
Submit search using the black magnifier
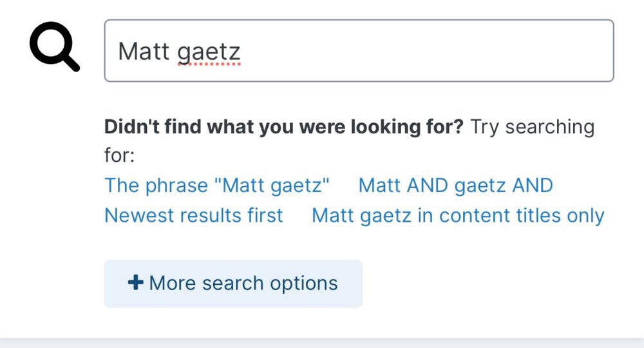coord(53,50)
